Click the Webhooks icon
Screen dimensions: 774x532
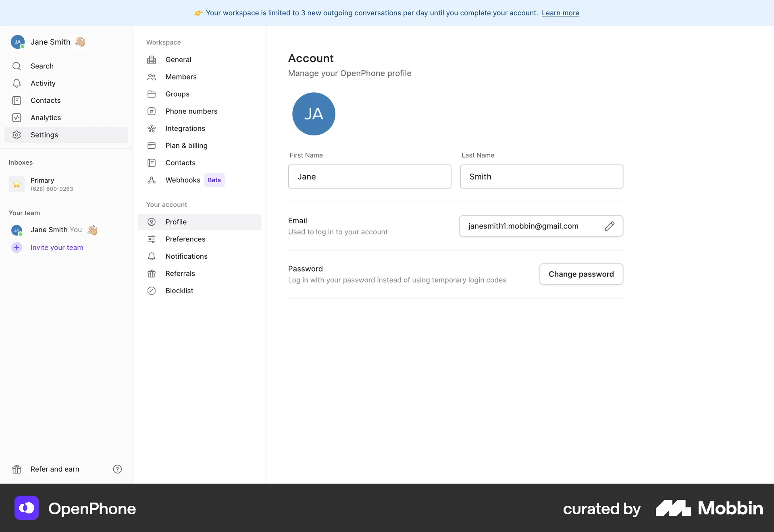[152, 180]
